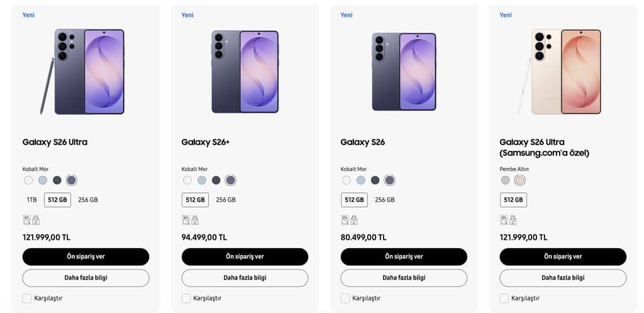This screenshot has width=644, height=313.
Task: Open the Pembe Altın Galaxy S26 Ultra image
Action: [x=559, y=72]
